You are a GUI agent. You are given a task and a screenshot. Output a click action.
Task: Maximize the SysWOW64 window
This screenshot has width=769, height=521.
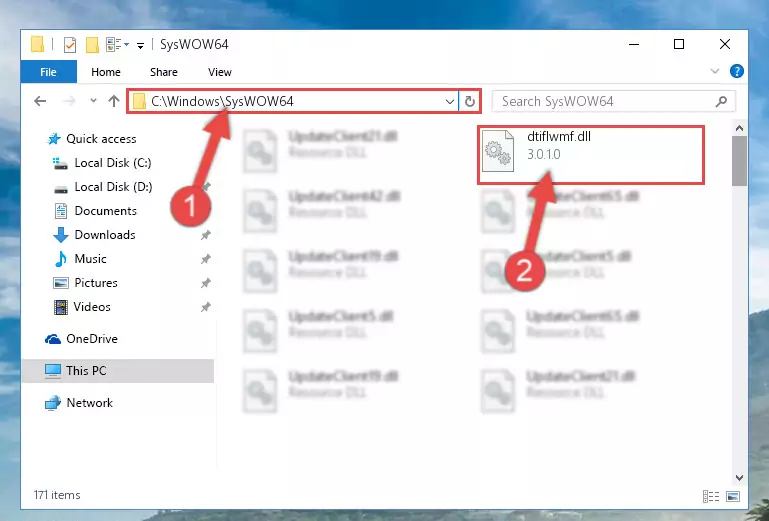679,44
